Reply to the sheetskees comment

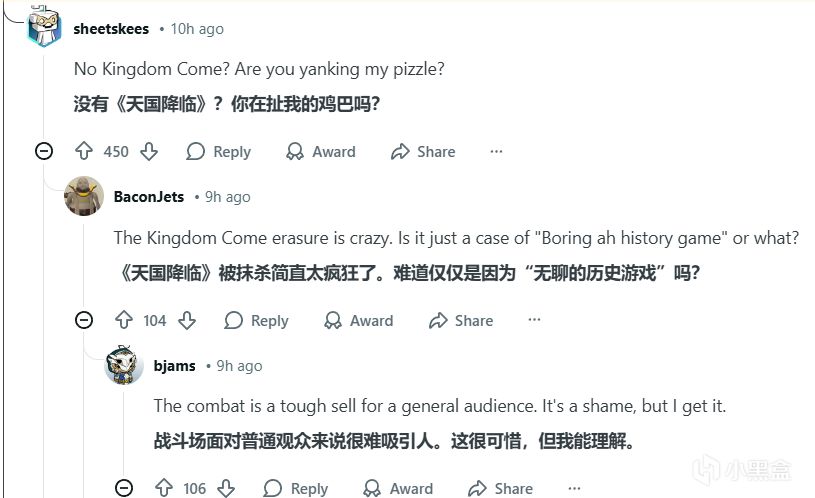tap(219, 152)
